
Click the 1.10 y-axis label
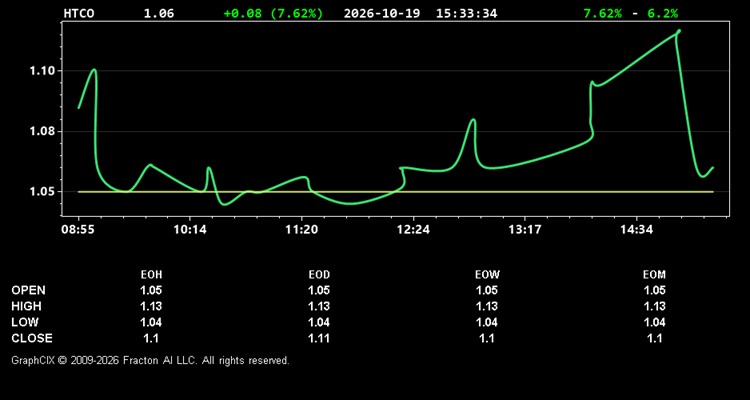(42, 71)
